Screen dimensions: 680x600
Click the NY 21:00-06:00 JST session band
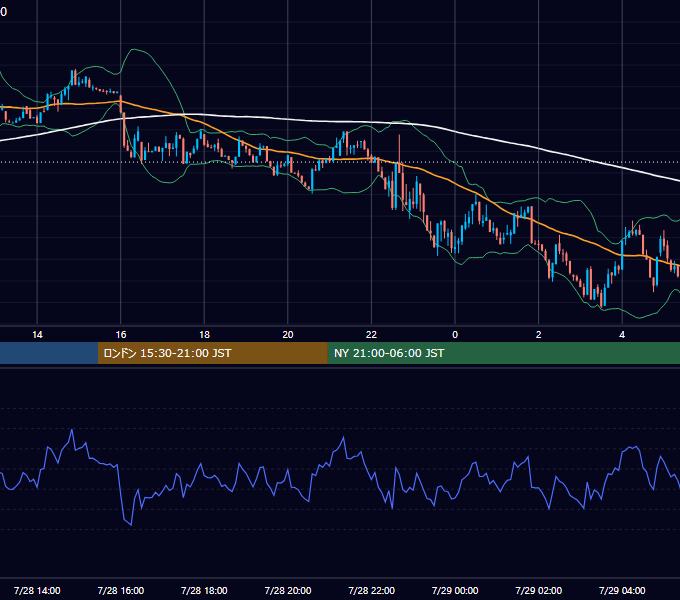tap(503, 353)
